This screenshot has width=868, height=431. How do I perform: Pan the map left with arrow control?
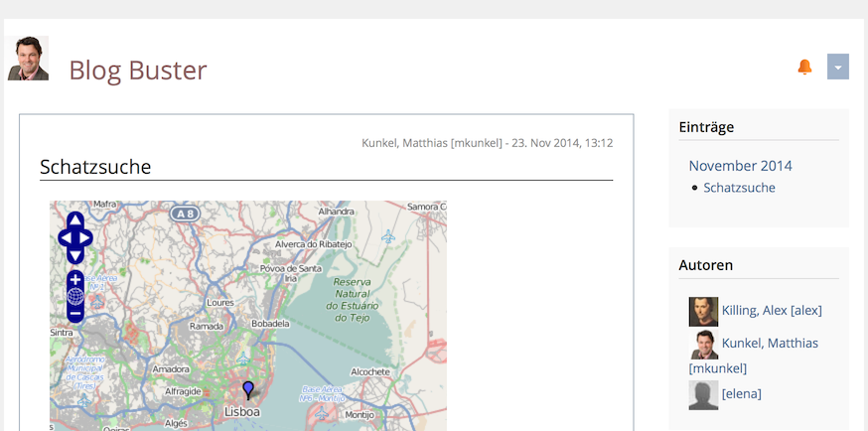[66, 238]
